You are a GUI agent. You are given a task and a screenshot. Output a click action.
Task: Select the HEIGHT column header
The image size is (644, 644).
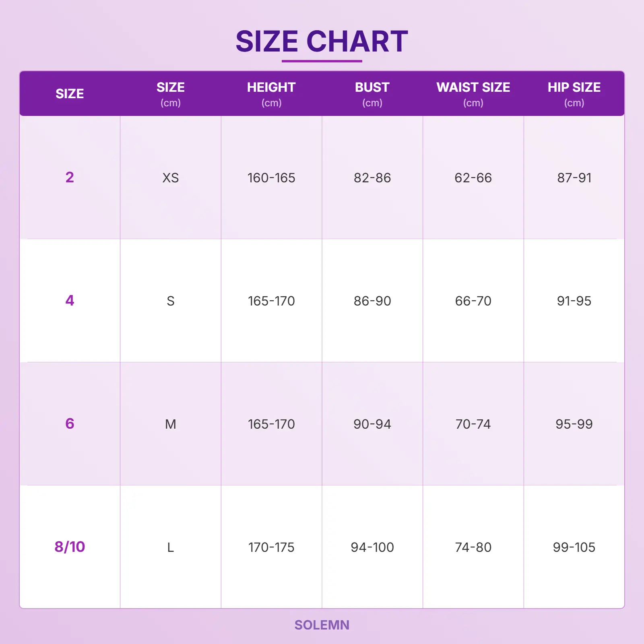[x=271, y=93]
